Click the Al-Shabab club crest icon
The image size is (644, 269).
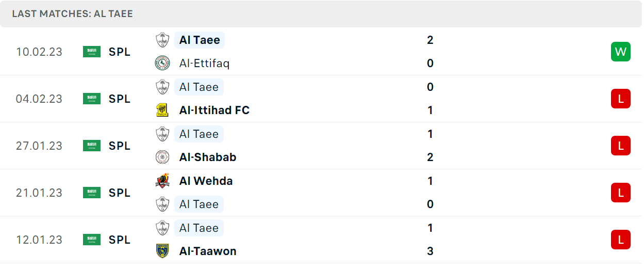pos(162,157)
